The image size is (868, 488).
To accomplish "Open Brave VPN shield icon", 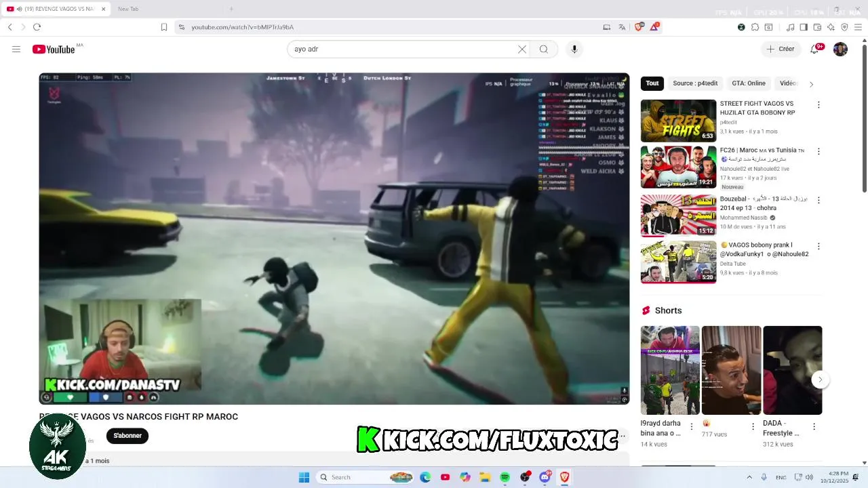I will click(844, 27).
